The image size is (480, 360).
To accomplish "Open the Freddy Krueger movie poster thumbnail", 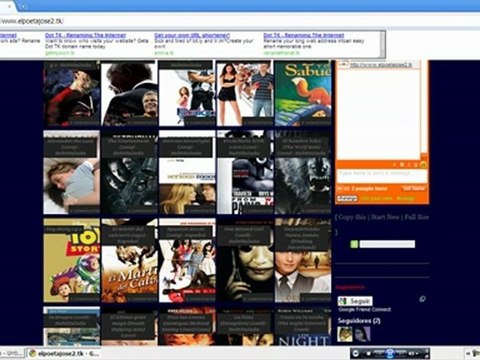I will tap(72, 93).
